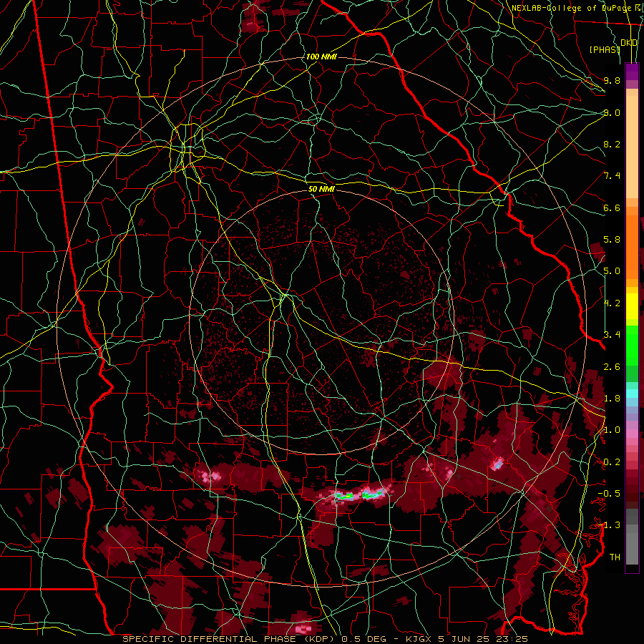
Task: Click the KJGX station identifier in the caption
Action: (420, 639)
